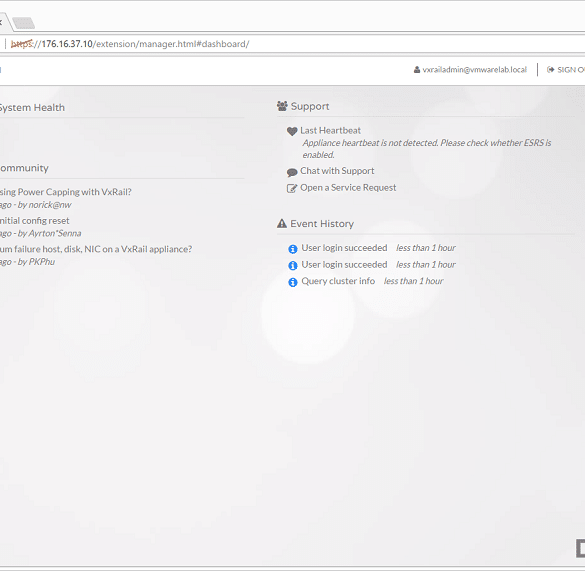585x571 pixels.
Task: Click the vxrailadmin@vmwarelab.local account name
Action: point(475,70)
